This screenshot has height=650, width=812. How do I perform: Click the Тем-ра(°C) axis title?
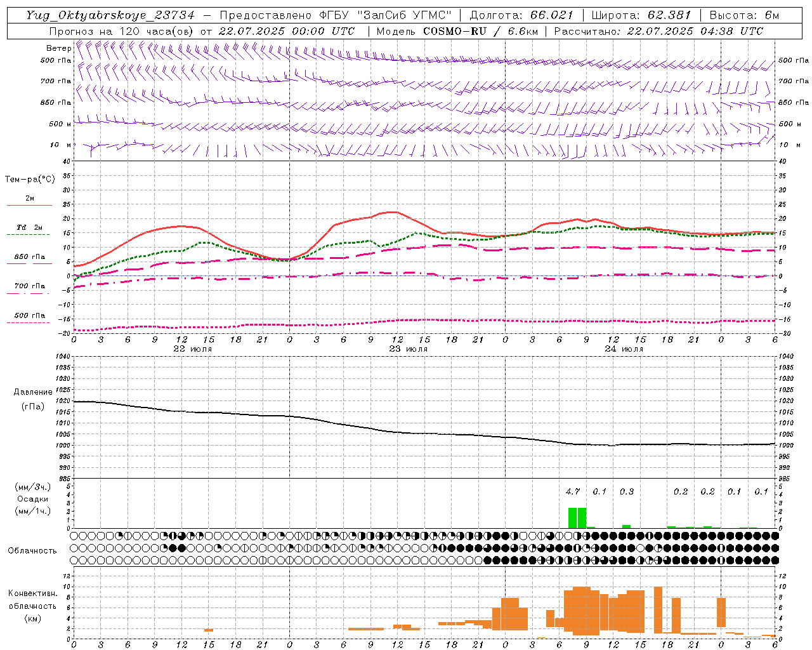30,180
